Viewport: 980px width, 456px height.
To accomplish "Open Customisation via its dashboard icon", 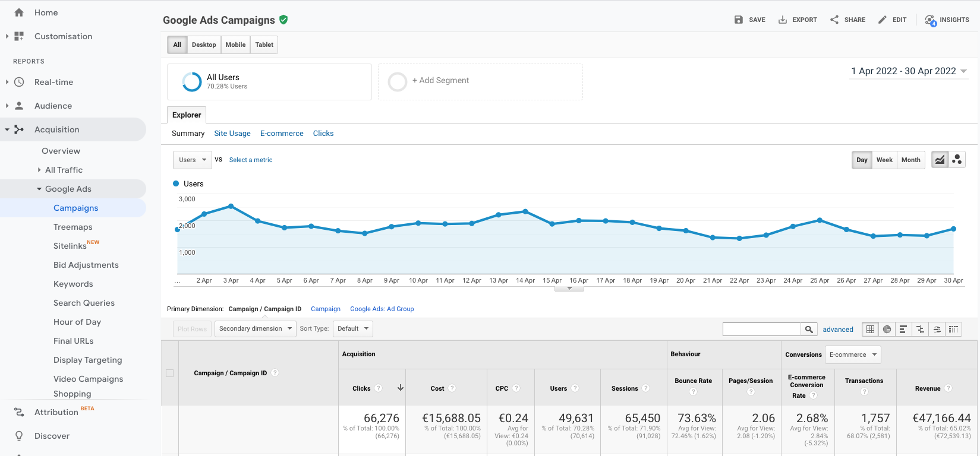I will point(19,36).
